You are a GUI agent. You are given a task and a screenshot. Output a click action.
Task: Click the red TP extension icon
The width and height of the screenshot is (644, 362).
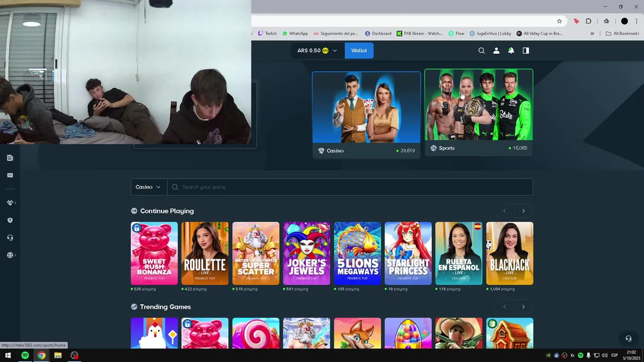(576, 21)
